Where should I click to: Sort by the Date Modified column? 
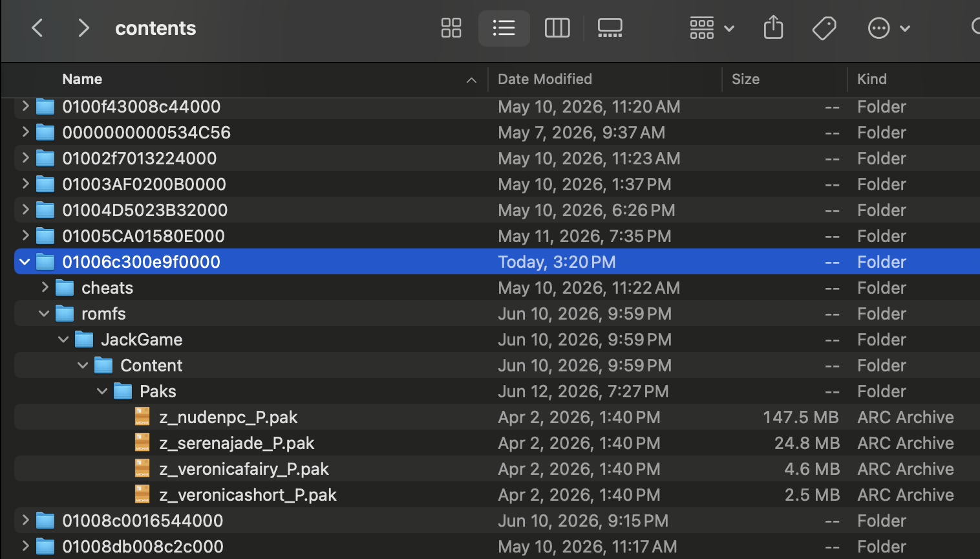(x=545, y=79)
